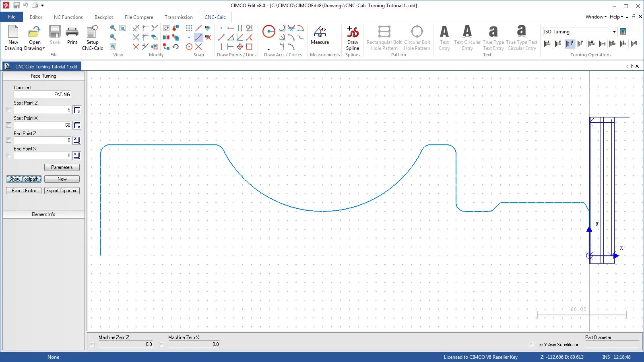Open the Measure tool
This screenshot has width=644, height=362.
pyautogui.click(x=320, y=35)
